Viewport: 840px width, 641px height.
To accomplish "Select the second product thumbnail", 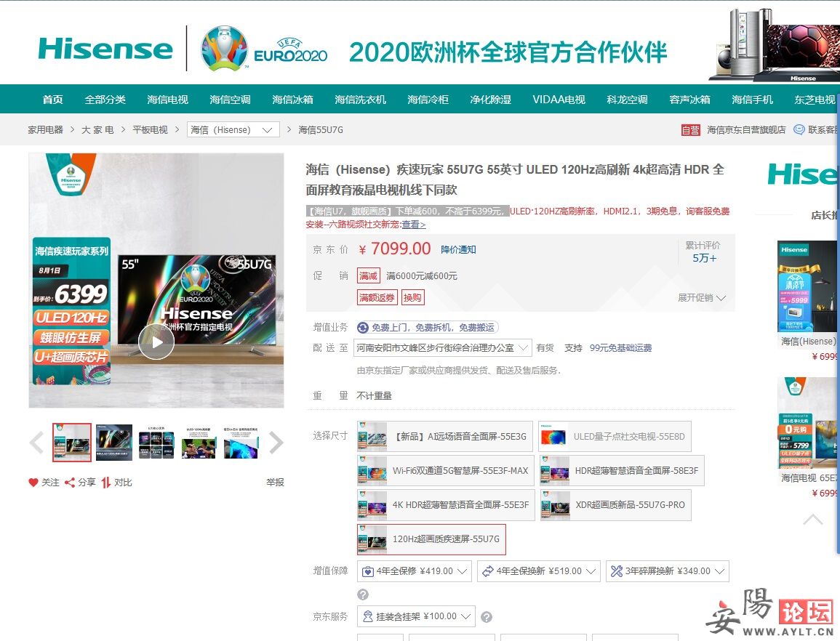I will [114, 443].
